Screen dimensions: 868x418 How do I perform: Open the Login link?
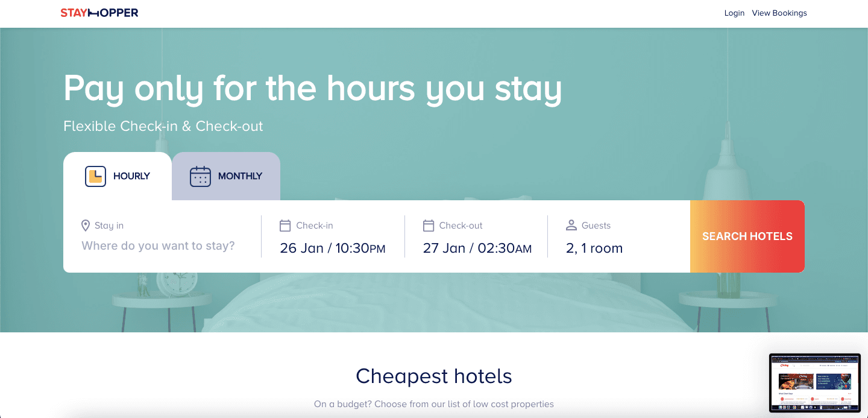coord(734,13)
